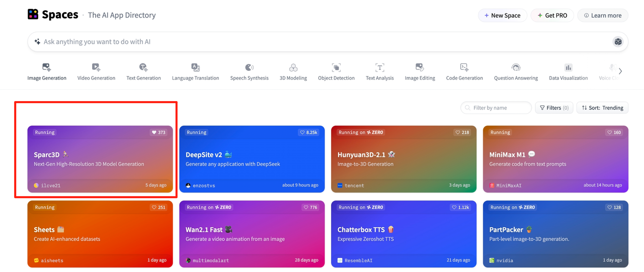
Task: Switch to the Text Generation category
Action: 143,72
